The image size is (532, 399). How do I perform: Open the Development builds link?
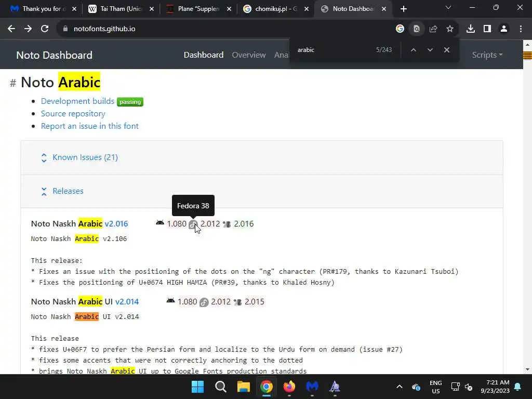(77, 101)
